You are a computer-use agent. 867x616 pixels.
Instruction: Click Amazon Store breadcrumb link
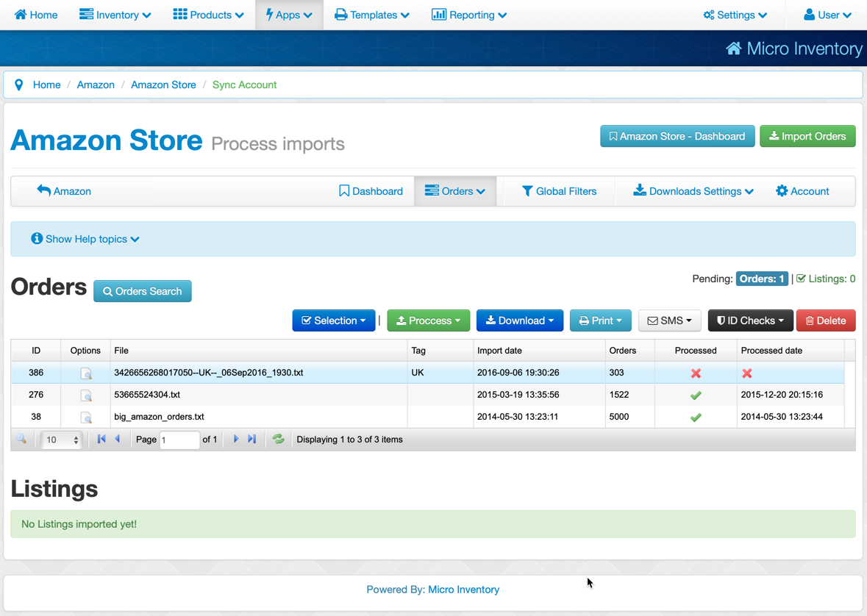(164, 85)
